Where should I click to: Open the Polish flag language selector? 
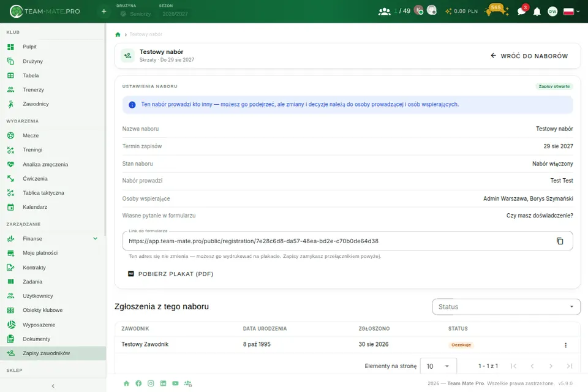[x=571, y=11]
